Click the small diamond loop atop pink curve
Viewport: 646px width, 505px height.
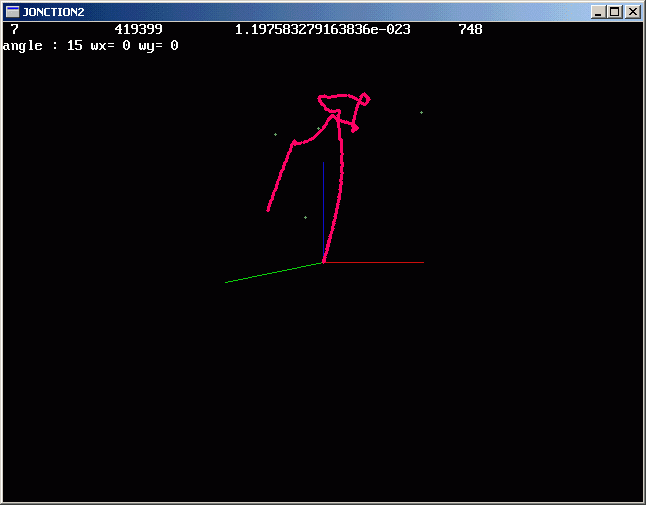[x=364, y=98]
